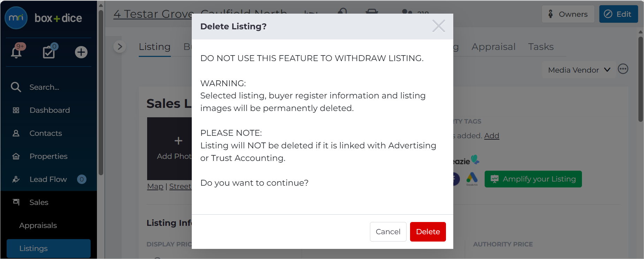Expand the Media Vendor dropdown

[579, 70]
